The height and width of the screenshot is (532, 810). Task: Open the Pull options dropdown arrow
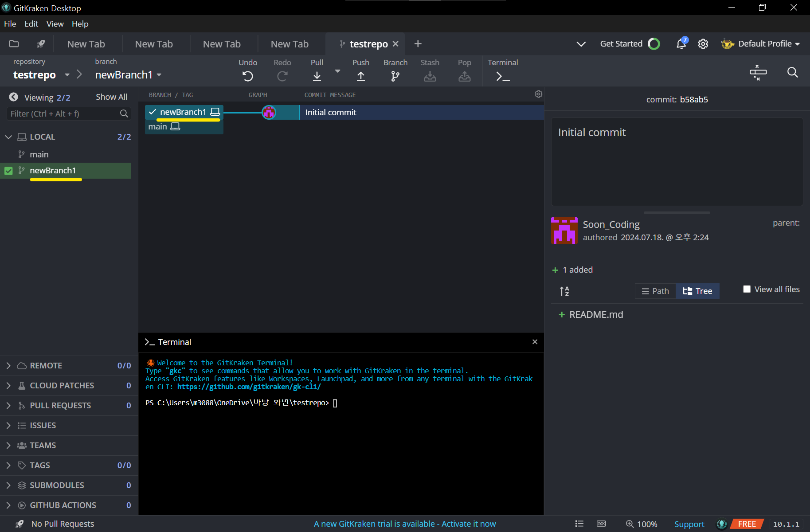(x=337, y=71)
